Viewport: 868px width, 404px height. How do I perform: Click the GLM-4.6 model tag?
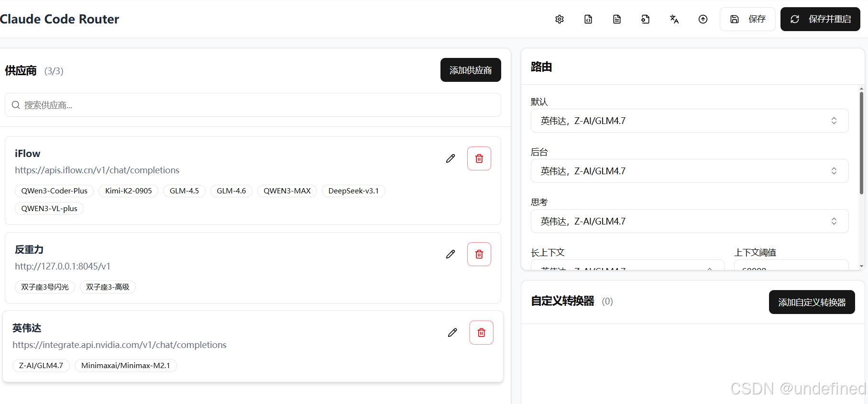coord(231,191)
